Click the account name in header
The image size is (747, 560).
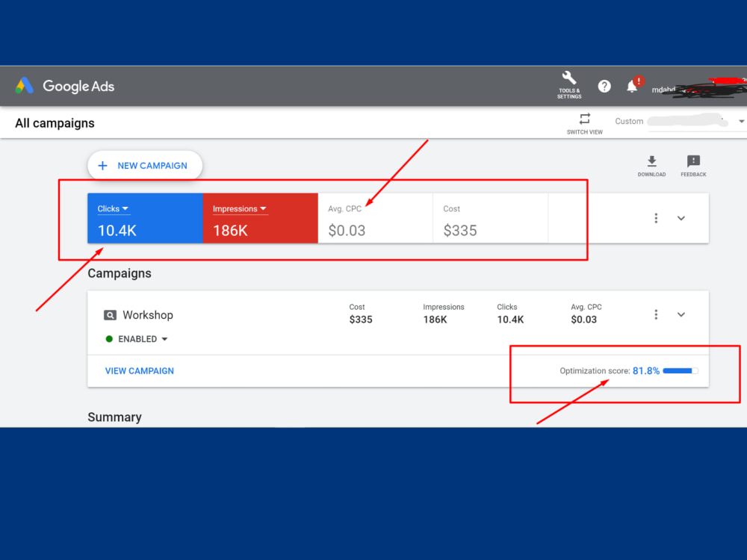coord(698,88)
